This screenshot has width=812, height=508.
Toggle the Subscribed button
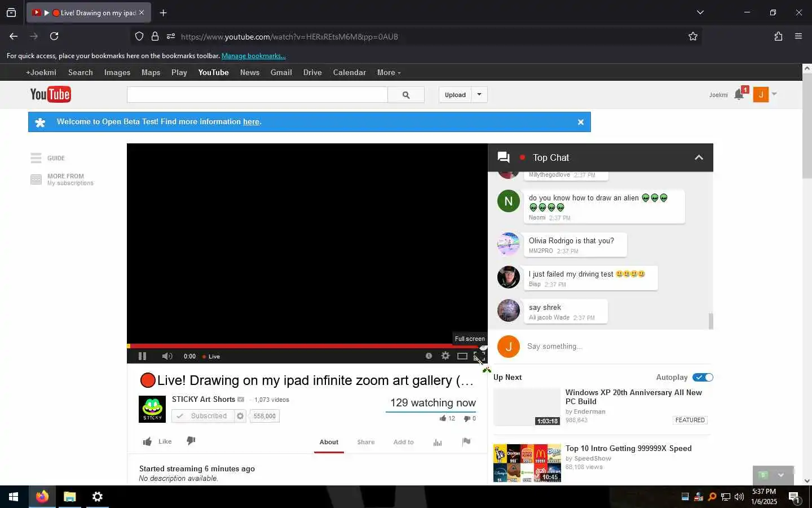click(x=203, y=416)
